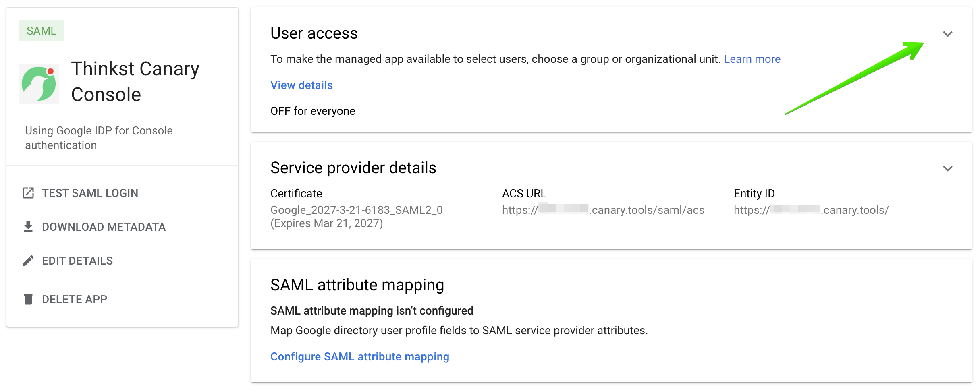Open Configure SAML attribute mapping link

[x=360, y=356]
